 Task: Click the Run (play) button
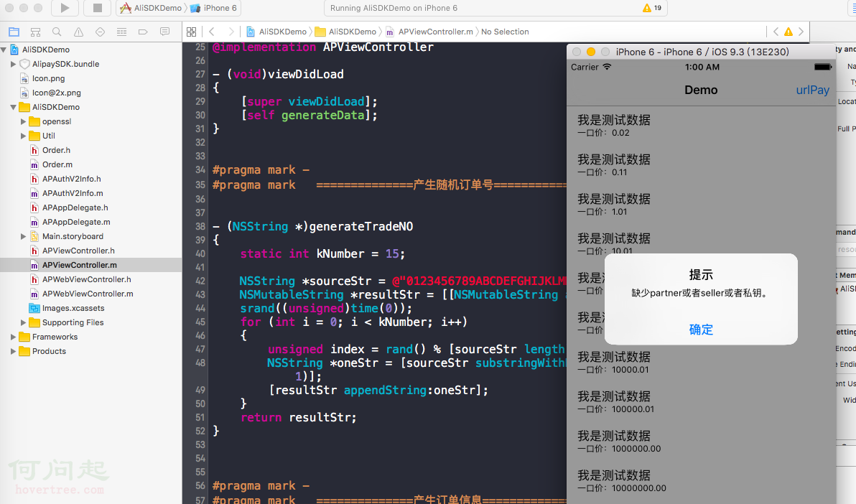[65, 9]
